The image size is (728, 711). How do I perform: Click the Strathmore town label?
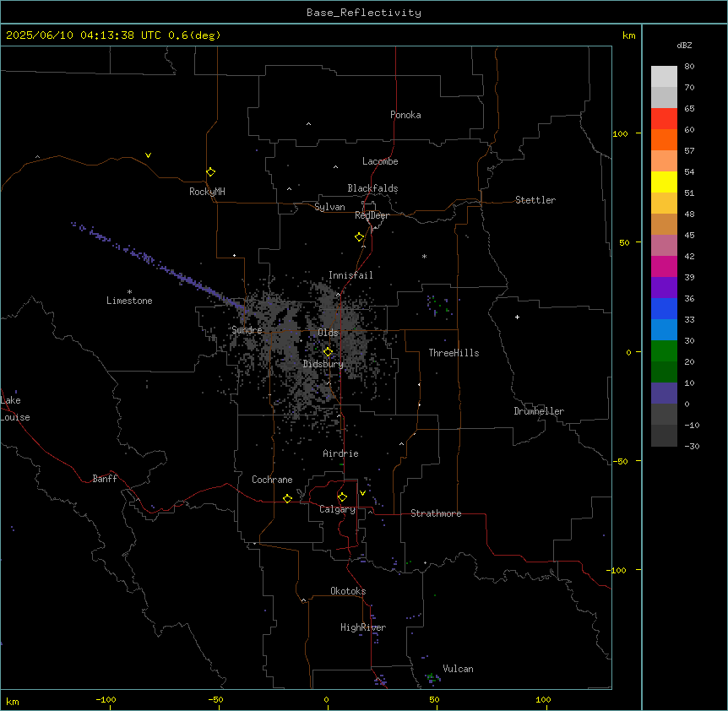(436, 513)
